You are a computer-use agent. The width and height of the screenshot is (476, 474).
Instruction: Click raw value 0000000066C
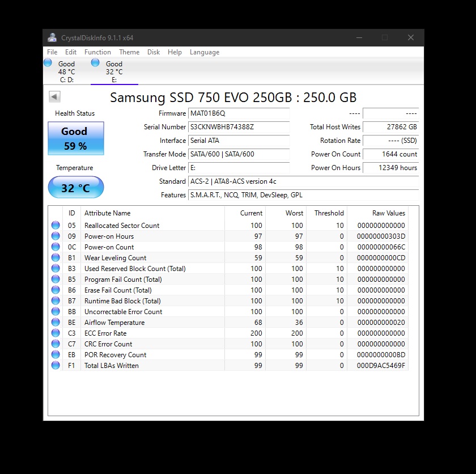[381, 247]
